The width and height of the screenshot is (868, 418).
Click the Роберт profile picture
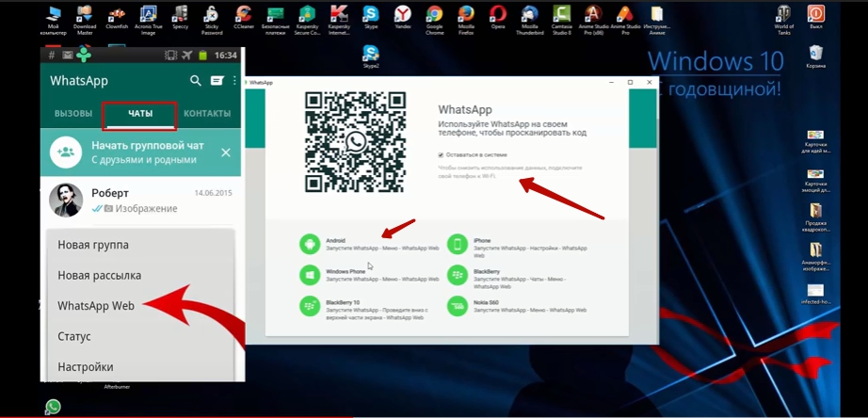(66, 201)
